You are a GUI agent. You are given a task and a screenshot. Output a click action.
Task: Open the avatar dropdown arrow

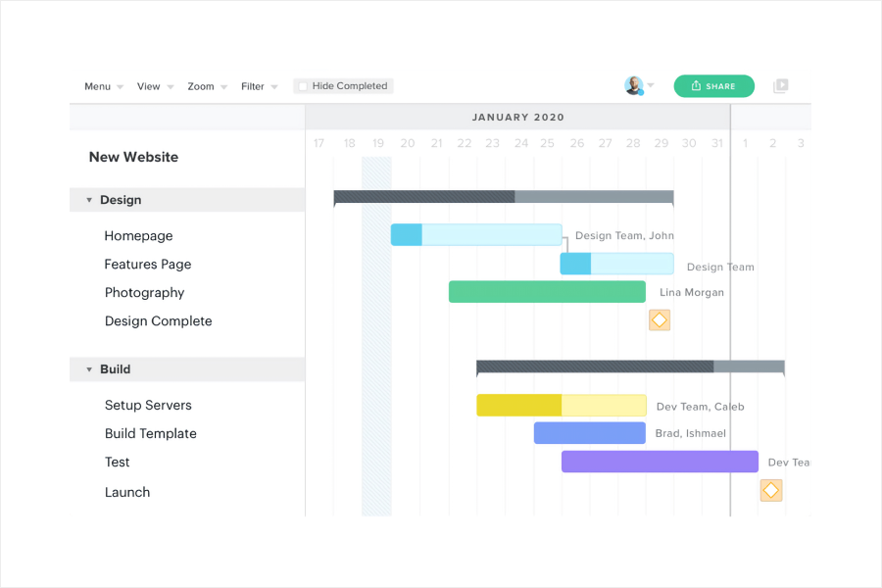651,85
